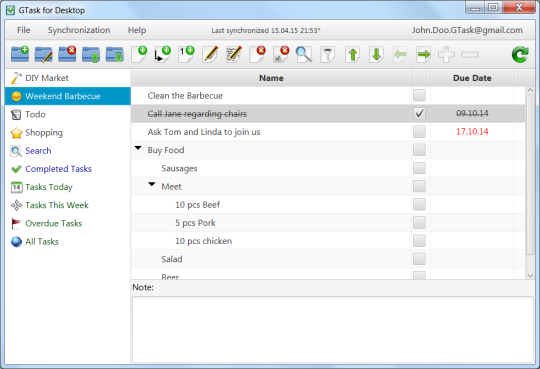Move task list down with folder arrow icon
This screenshot has width=540, height=369.
point(115,54)
